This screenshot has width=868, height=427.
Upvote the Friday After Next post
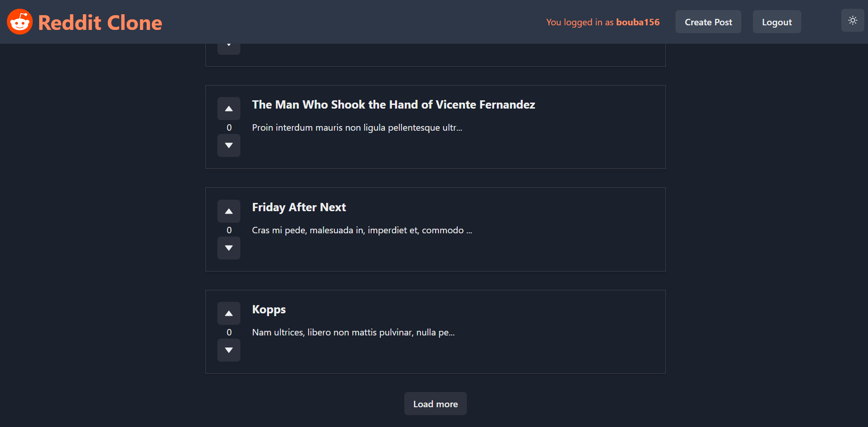click(x=229, y=211)
